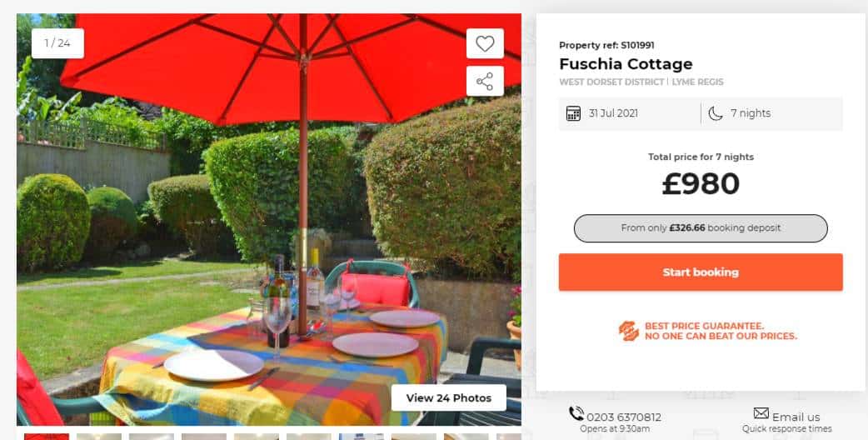Select the first red thumbnail in strip
This screenshot has height=440, width=868.
point(47,437)
